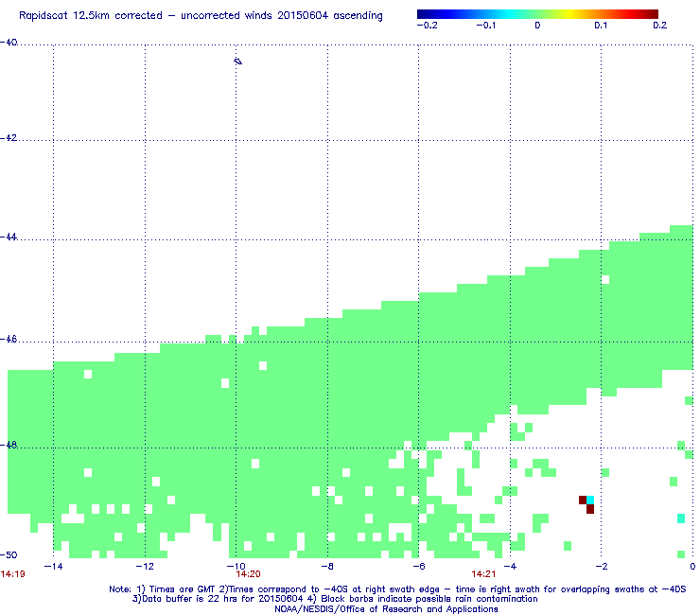
Task: Click the lone wind barb near -40 latitude
Action: click(x=238, y=61)
